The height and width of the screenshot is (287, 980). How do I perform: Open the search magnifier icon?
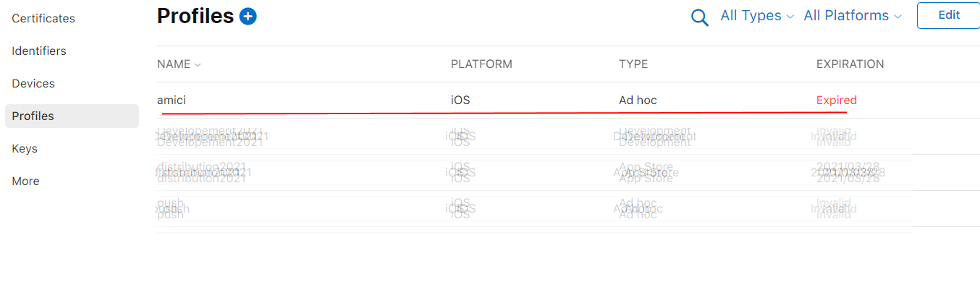(x=700, y=17)
